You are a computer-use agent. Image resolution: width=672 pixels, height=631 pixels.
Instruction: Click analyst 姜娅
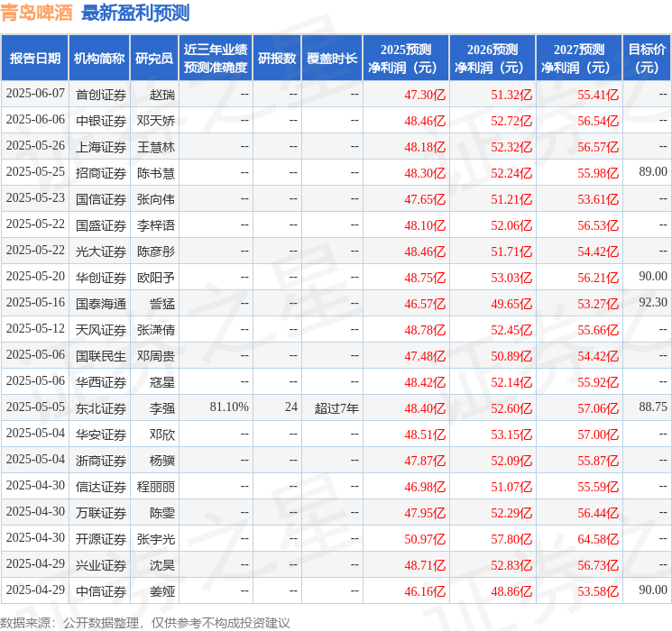click(x=162, y=590)
